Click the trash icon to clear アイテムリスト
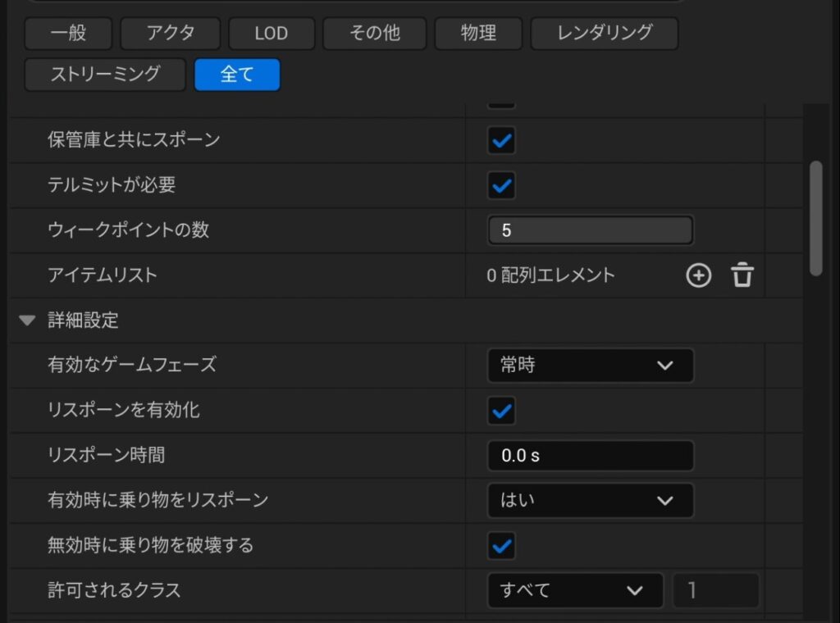This screenshot has width=840, height=623. click(742, 275)
